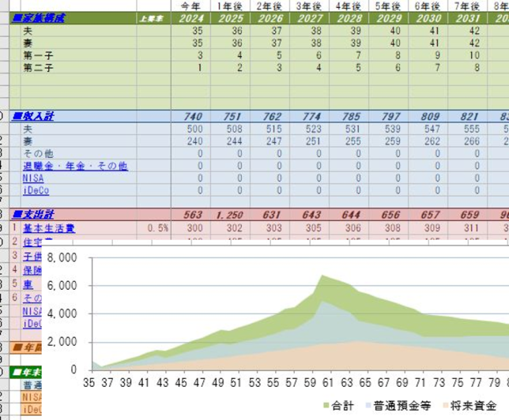Select the 1,250 expense total cell
The image size is (509, 420).
click(231, 215)
